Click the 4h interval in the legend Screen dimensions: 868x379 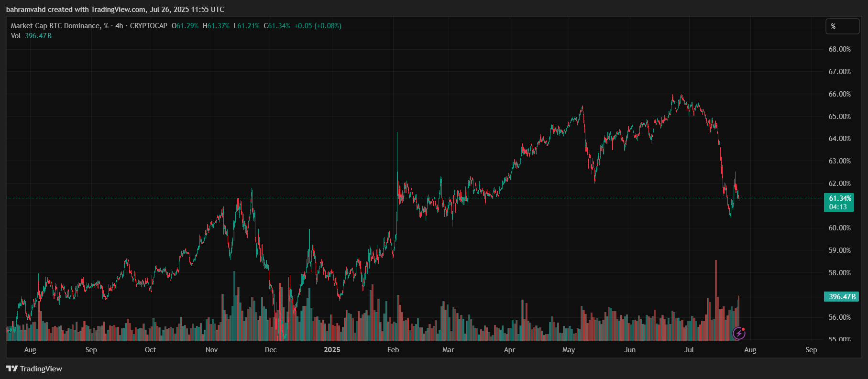(x=119, y=26)
